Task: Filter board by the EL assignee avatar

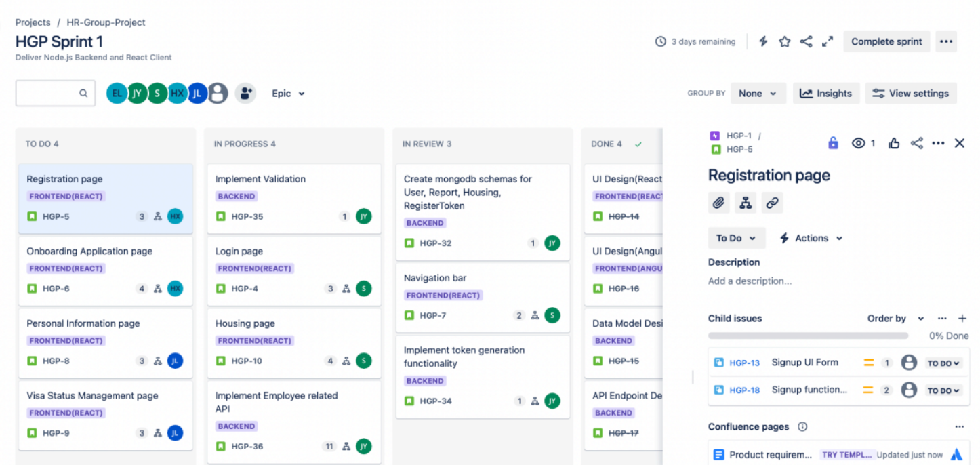Action: pyautogui.click(x=117, y=94)
